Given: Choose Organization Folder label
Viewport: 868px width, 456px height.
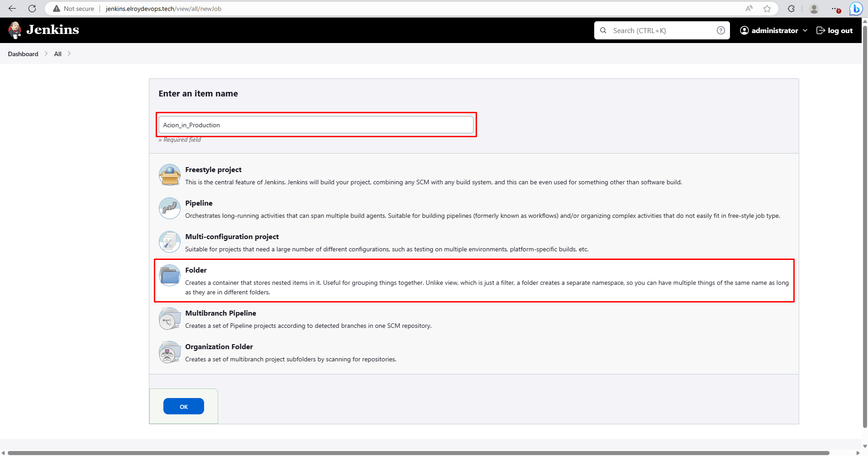Looking at the screenshot, I should click(219, 347).
